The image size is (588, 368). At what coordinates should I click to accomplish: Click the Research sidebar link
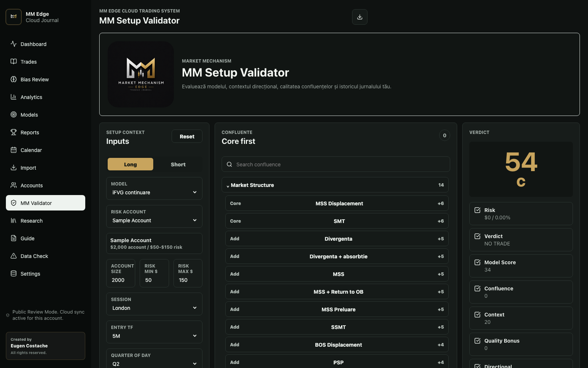click(46, 220)
